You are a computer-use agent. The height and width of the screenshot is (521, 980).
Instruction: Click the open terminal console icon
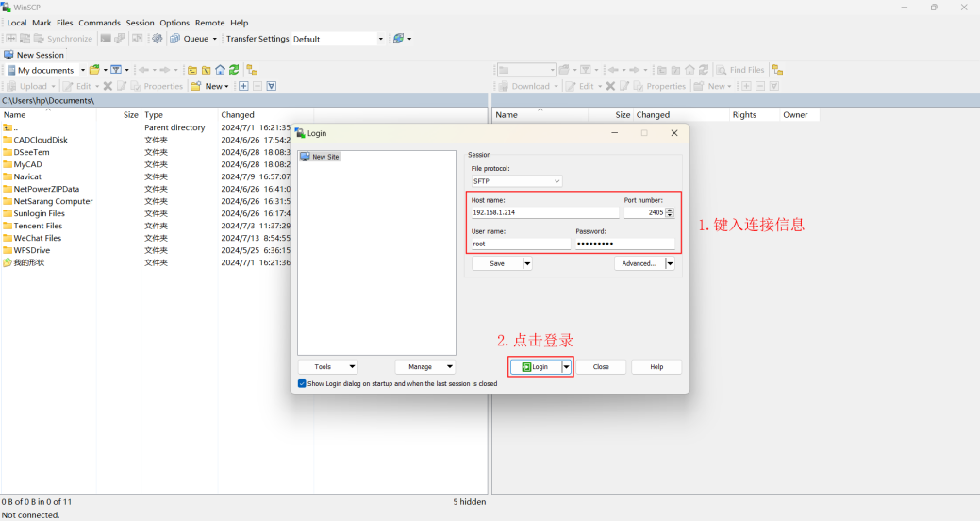(106, 38)
